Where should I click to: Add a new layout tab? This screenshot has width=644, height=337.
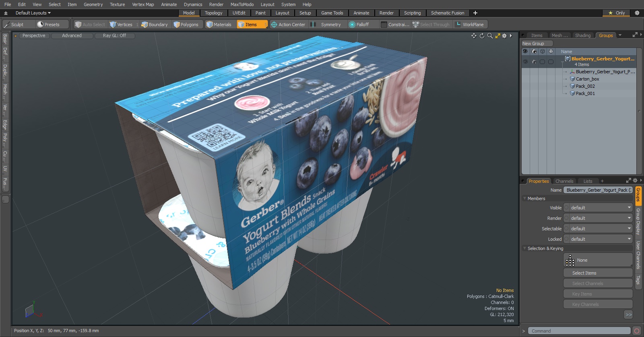click(475, 13)
